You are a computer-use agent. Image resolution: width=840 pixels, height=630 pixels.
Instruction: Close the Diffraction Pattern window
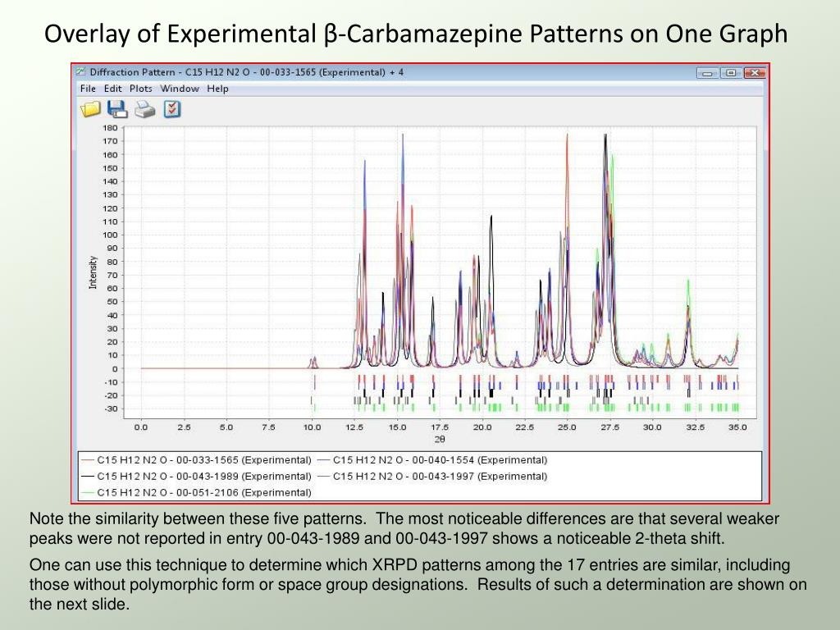(x=754, y=73)
